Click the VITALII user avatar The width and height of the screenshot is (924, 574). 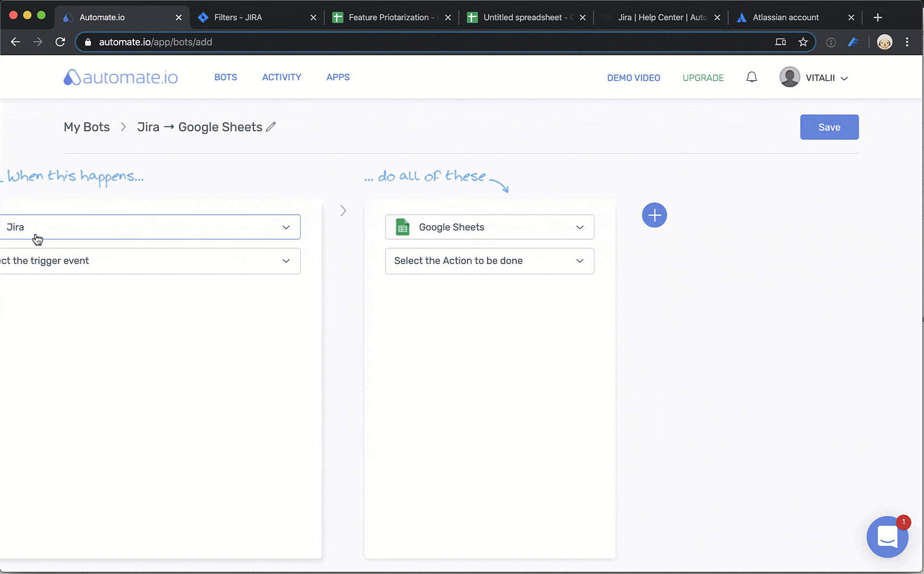(790, 77)
